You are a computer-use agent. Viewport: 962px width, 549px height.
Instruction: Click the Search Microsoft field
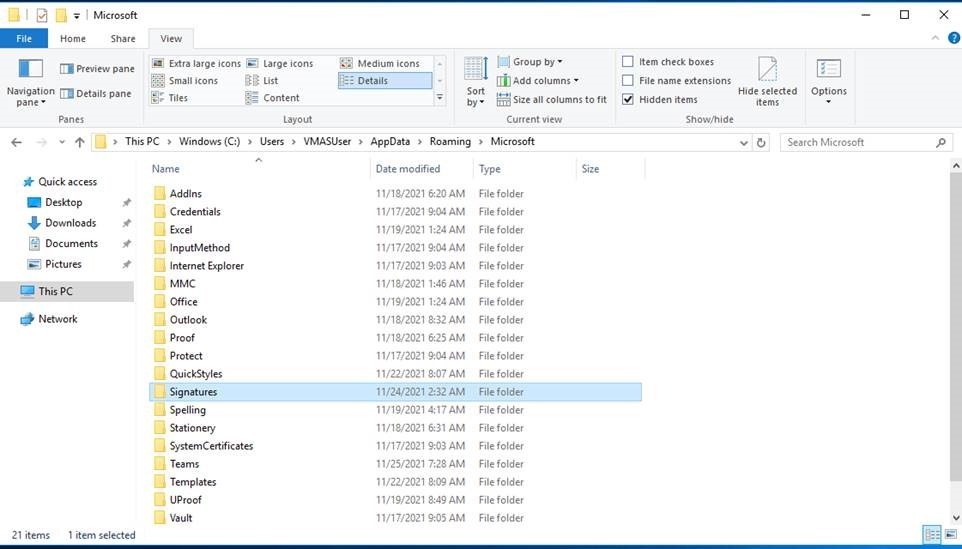[866, 142]
